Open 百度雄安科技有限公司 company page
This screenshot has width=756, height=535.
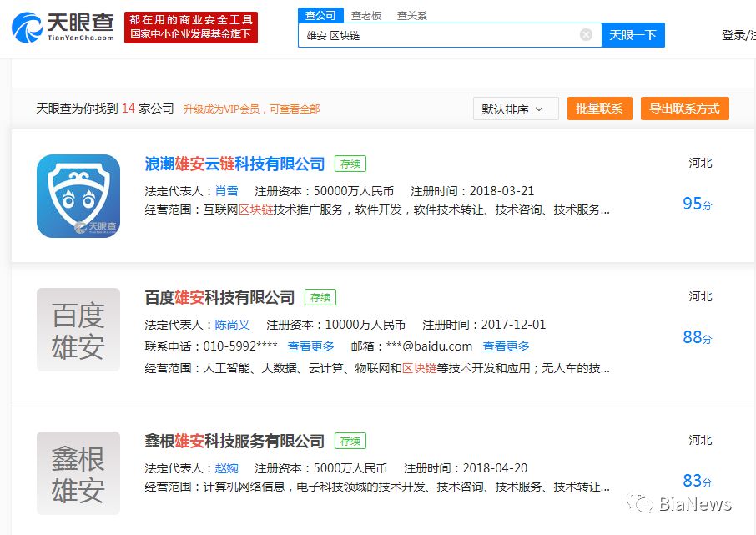coord(219,298)
